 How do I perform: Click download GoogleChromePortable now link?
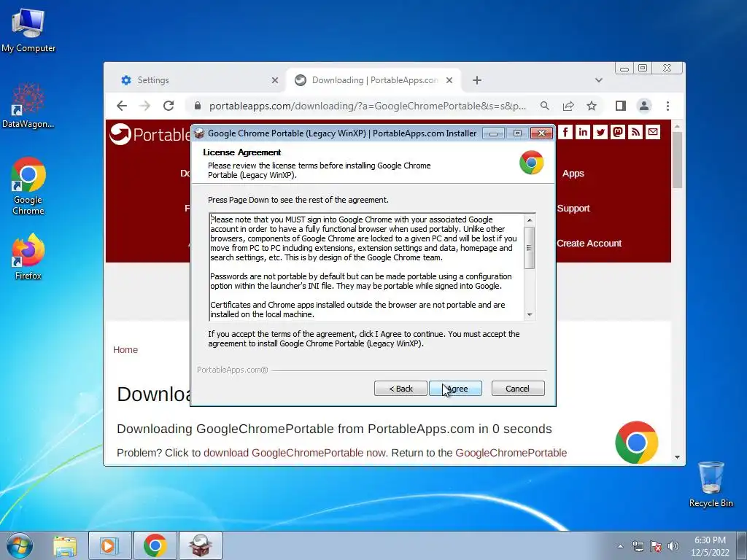[295, 452]
